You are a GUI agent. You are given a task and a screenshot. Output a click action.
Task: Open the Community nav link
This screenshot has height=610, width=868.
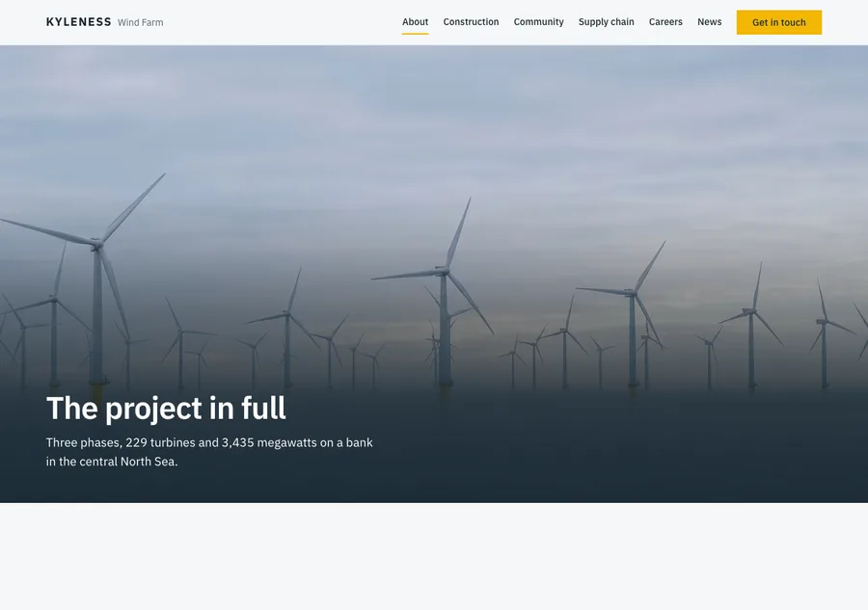click(x=538, y=22)
